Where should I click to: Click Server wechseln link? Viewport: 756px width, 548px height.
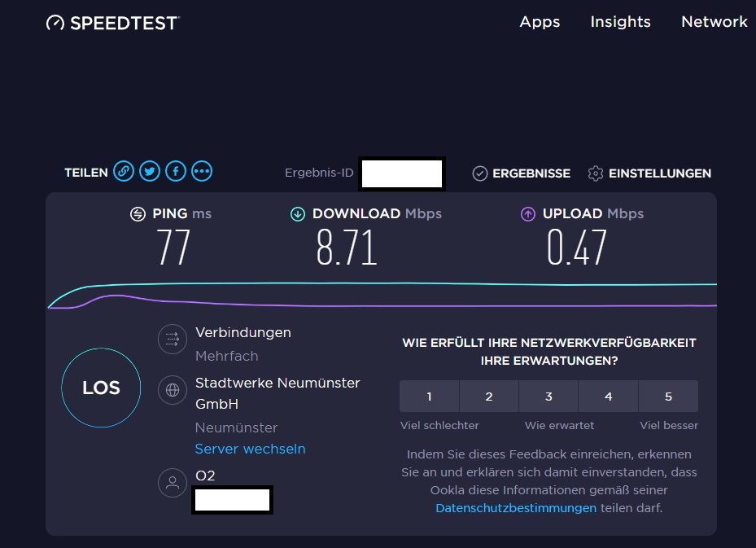coord(250,449)
